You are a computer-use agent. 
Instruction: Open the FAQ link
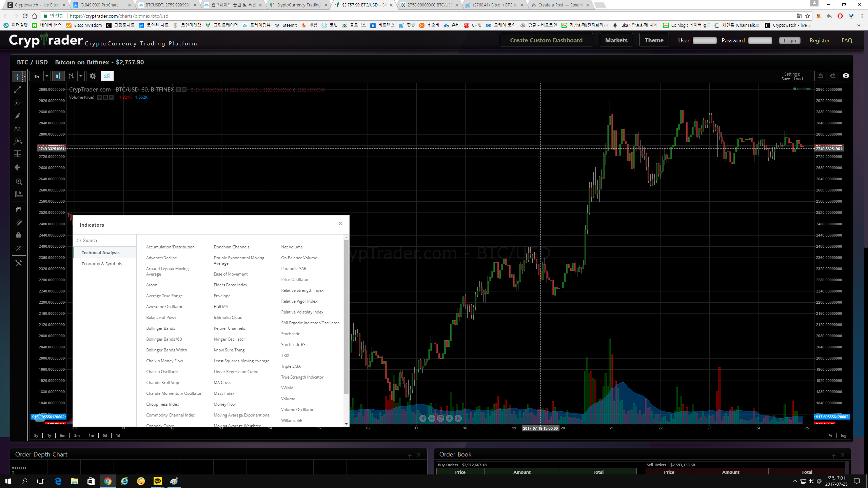[847, 40]
